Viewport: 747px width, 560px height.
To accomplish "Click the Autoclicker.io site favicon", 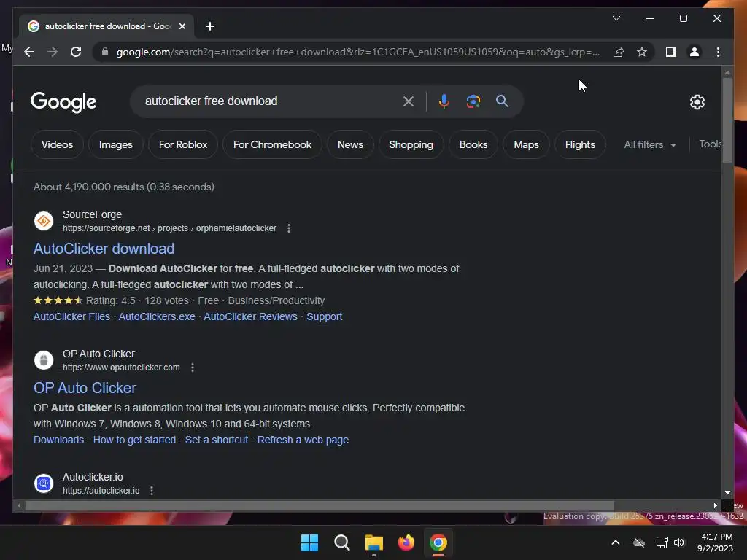I will [44, 483].
